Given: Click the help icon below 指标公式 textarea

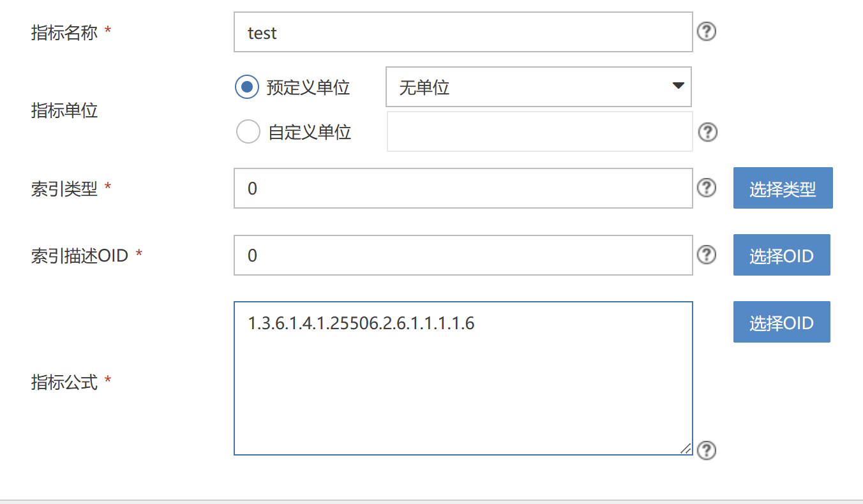Looking at the screenshot, I should pyautogui.click(x=706, y=450).
